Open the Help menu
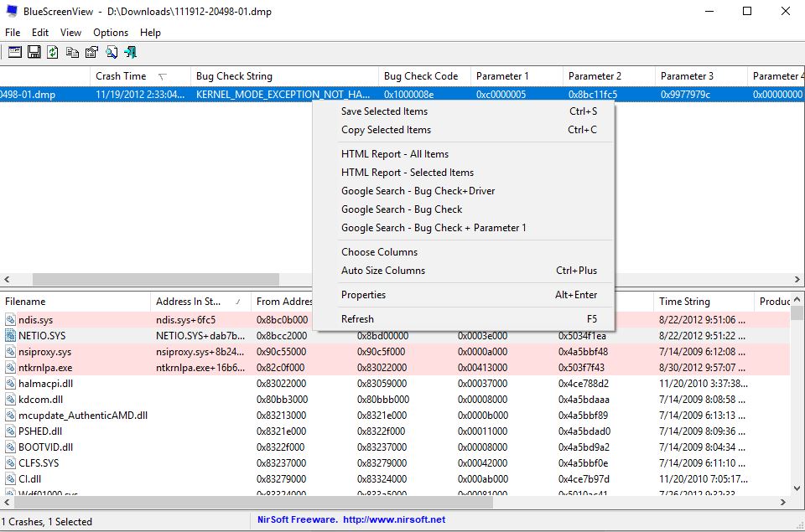Image resolution: width=805 pixels, height=532 pixels. [x=150, y=33]
